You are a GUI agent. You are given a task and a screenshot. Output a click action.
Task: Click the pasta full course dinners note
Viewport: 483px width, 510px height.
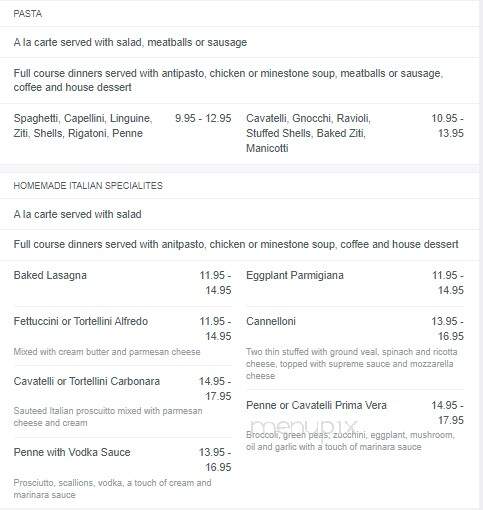coord(228,80)
